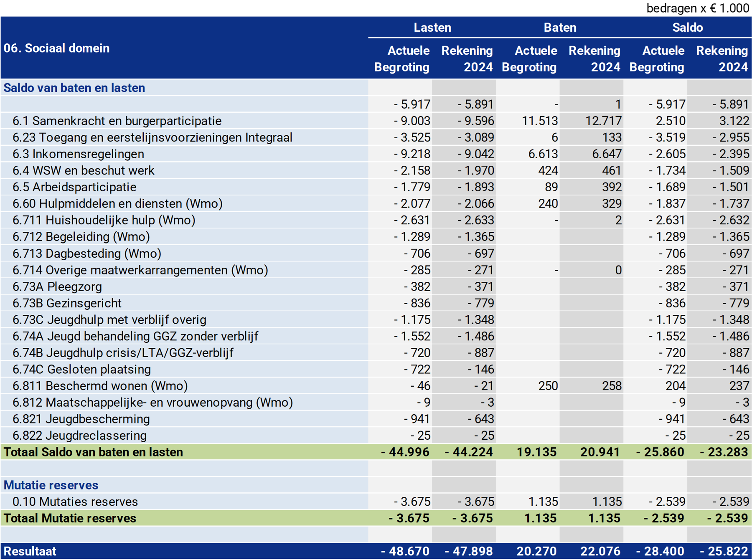Click the 'Mutatie reserves' section heading
Viewport: 752px width, 560px height.
point(51,485)
